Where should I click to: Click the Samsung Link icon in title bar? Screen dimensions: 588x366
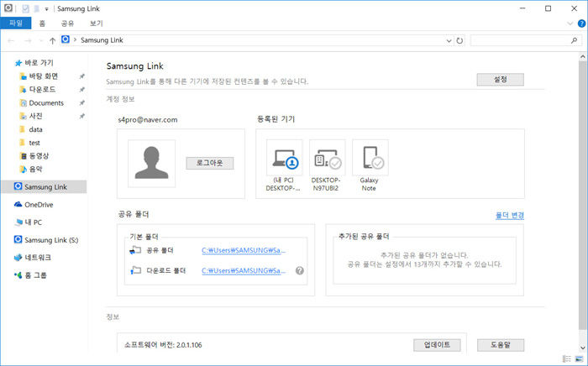point(8,8)
